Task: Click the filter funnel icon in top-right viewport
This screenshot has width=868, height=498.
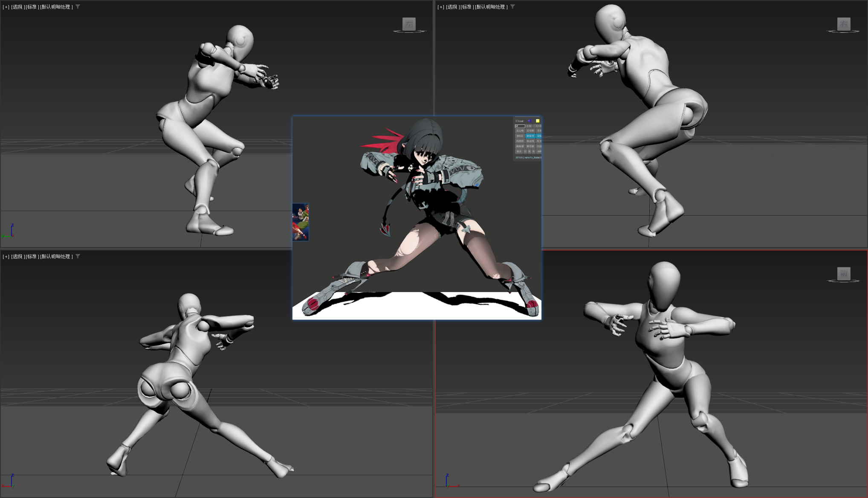Action: pyautogui.click(x=512, y=7)
